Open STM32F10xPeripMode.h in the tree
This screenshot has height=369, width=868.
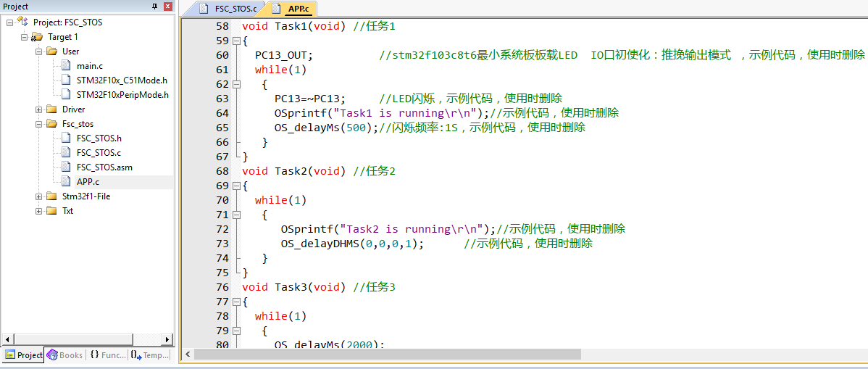click(x=122, y=95)
